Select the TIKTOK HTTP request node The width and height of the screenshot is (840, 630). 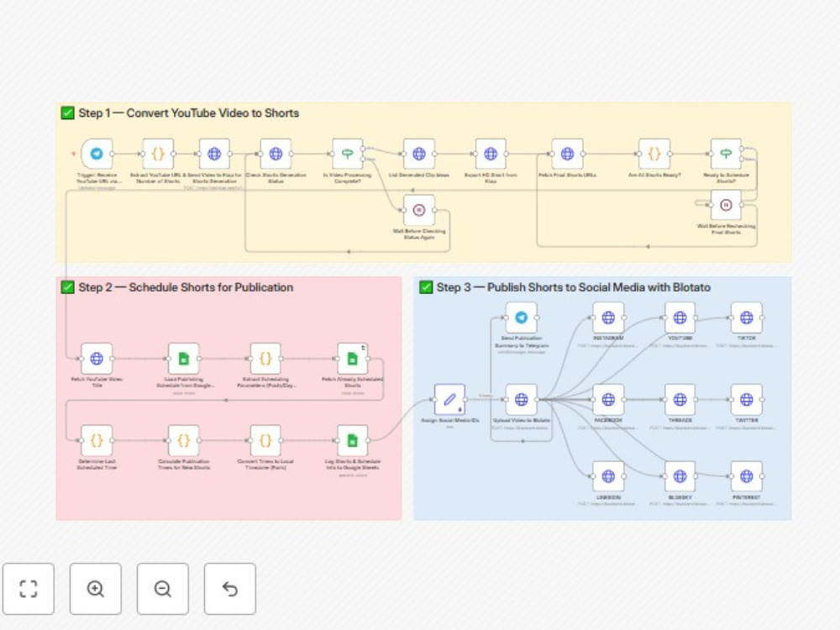tap(746, 318)
